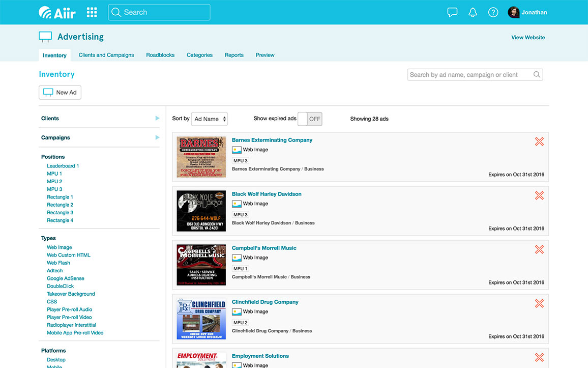Click the View Website link
This screenshot has height=368, width=588.
(x=528, y=38)
